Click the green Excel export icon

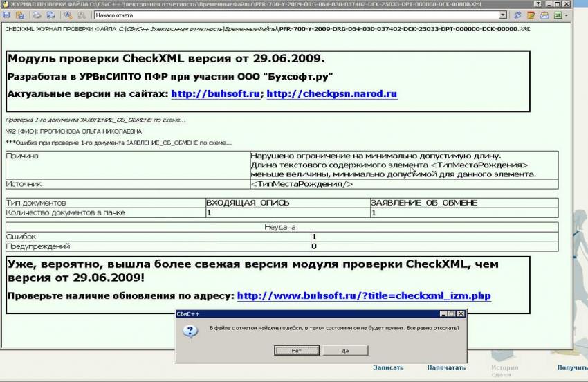558,15
